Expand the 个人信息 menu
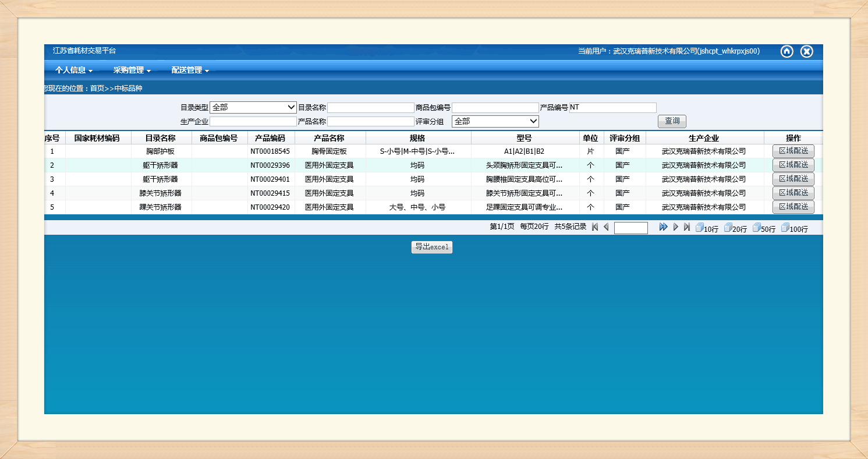The height and width of the screenshot is (459, 868). pyautogui.click(x=74, y=70)
